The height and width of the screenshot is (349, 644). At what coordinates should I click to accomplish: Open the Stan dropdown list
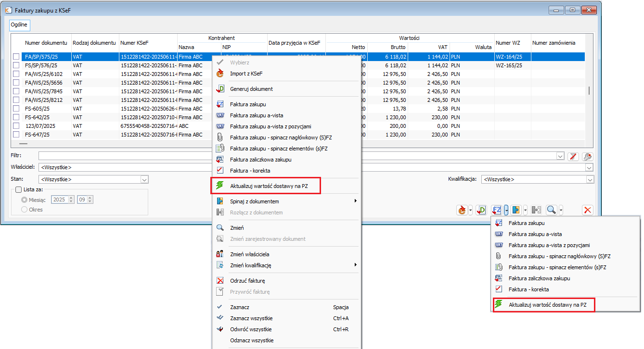coord(144,179)
